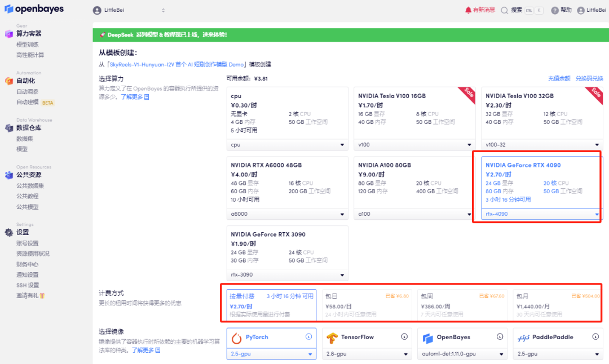Click the TensorFlow logo
The image size is (609, 364).
point(332,338)
